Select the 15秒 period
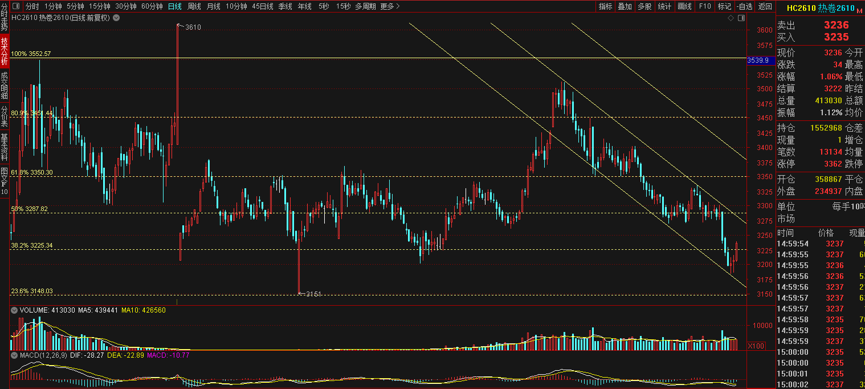 point(343,7)
